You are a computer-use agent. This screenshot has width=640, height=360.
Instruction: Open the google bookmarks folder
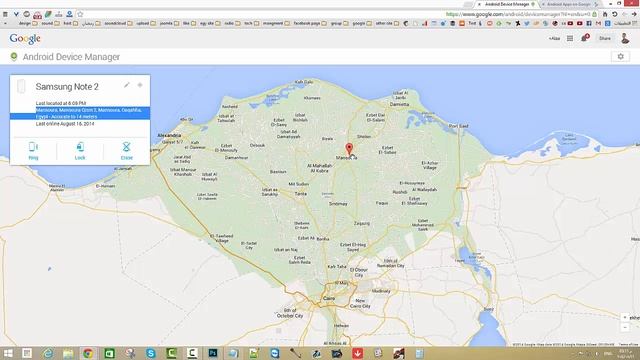coord(362,24)
